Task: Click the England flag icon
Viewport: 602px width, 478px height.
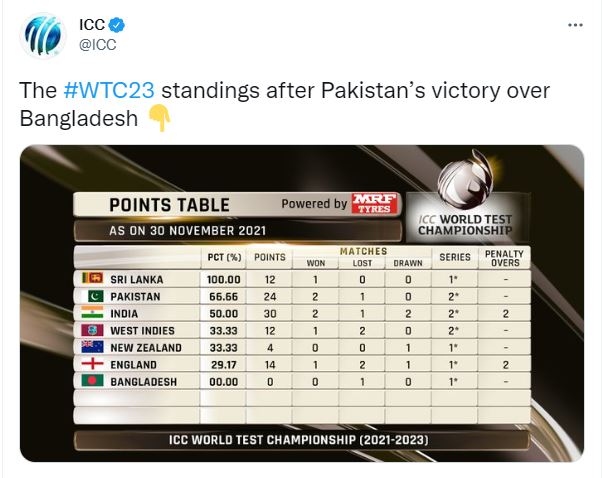Action: (x=93, y=364)
